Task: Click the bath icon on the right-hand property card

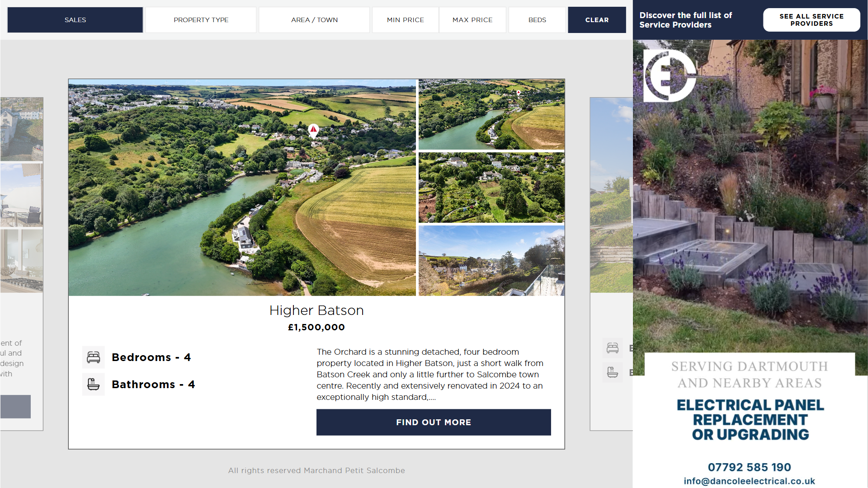Action: (613, 372)
